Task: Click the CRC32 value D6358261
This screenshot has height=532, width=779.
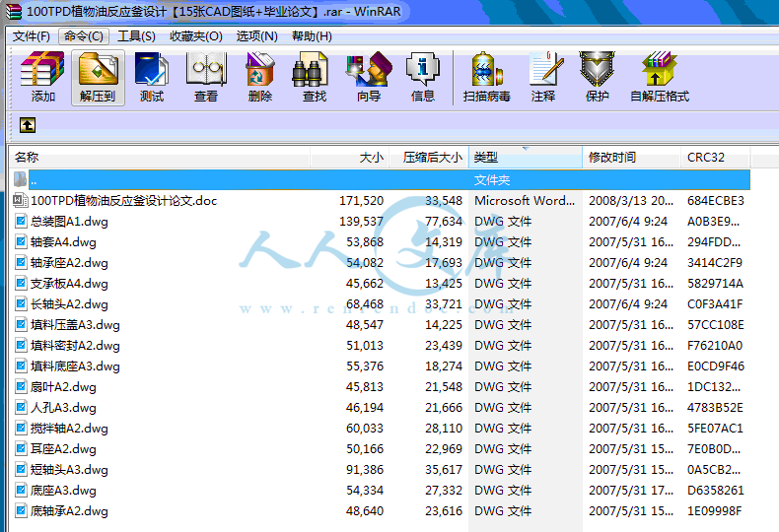Action: (716, 491)
